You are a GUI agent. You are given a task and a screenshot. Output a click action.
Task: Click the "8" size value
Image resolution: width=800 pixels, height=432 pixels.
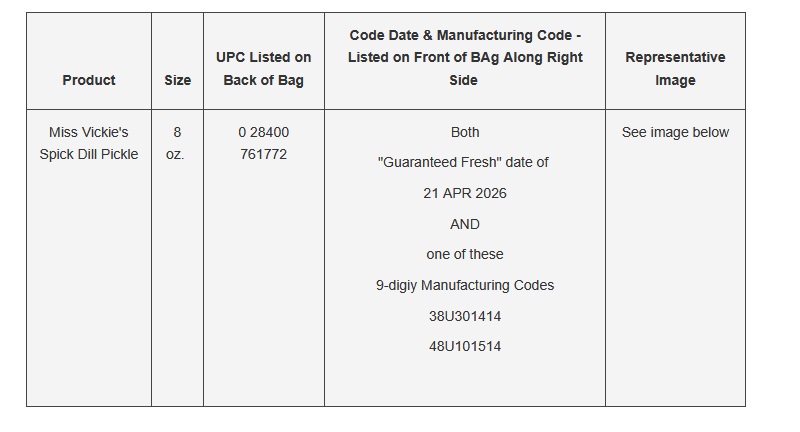point(177,132)
